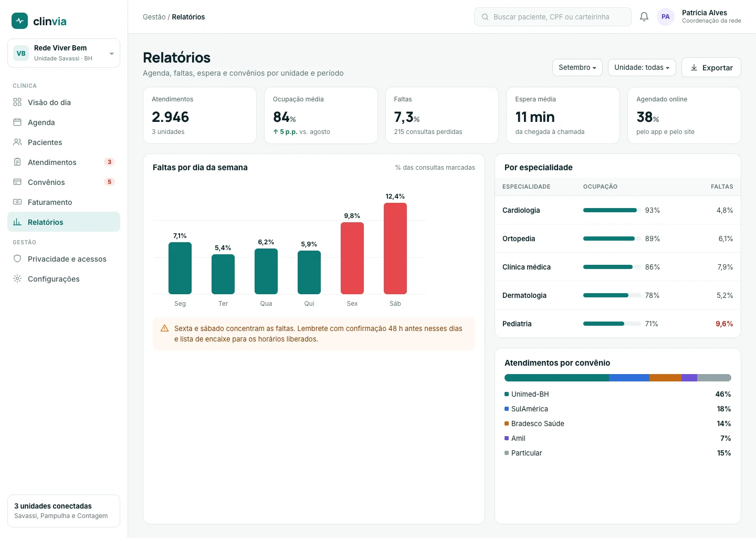This screenshot has height=538, width=756.
Task: Click the Espera média 11 min value
Action: pos(535,117)
